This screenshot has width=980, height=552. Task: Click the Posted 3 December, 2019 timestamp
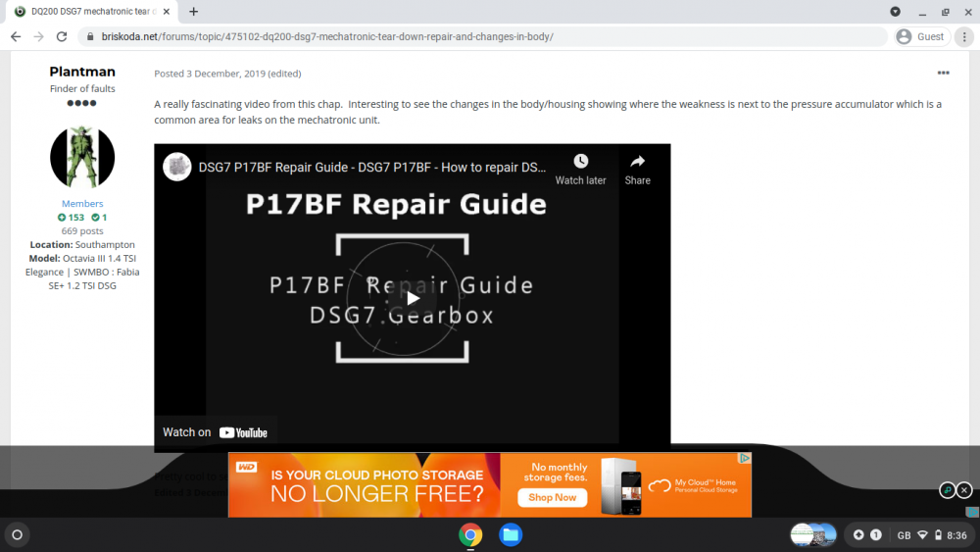click(x=210, y=74)
